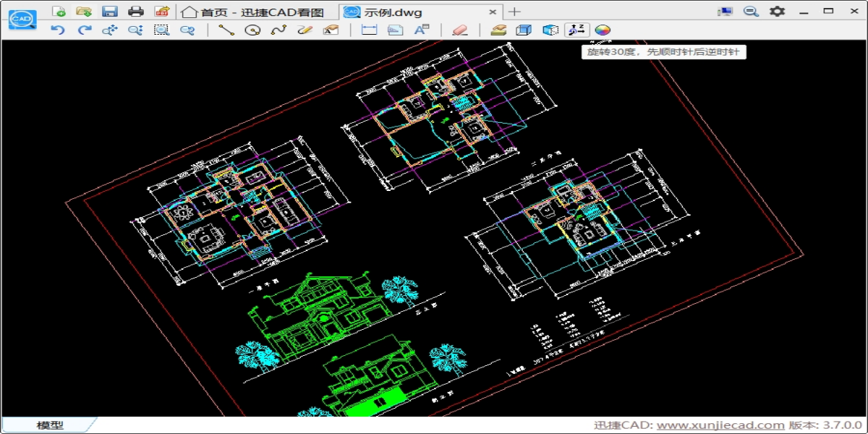Viewport: 868px width, 434px height.
Task: Print the drawing using the printer icon
Action: pyautogui.click(x=135, y=12)
